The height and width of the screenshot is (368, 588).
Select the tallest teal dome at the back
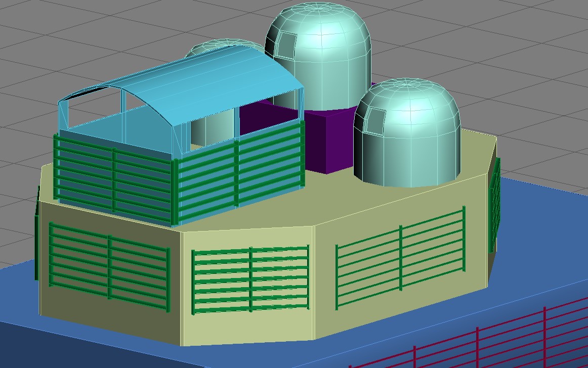pos(319,56)
